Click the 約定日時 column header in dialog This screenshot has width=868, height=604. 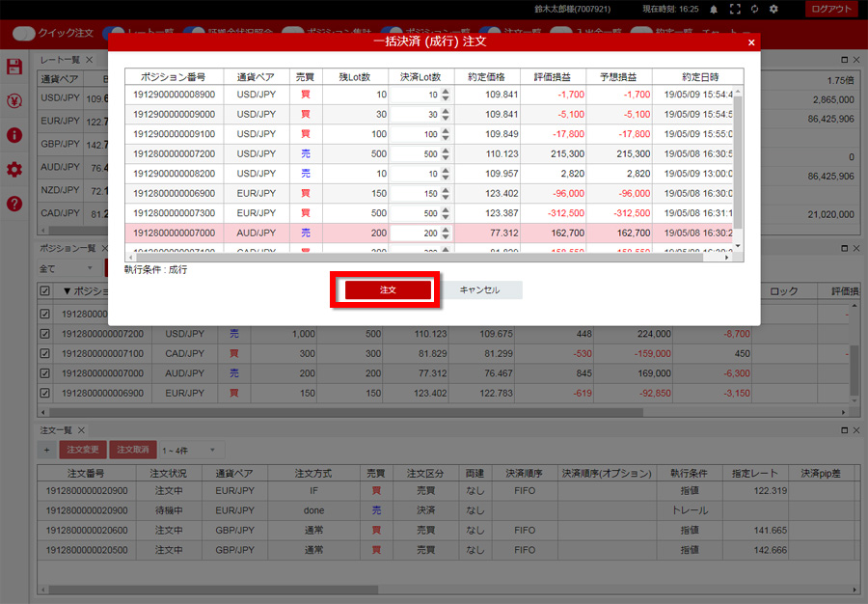point(700,77)
